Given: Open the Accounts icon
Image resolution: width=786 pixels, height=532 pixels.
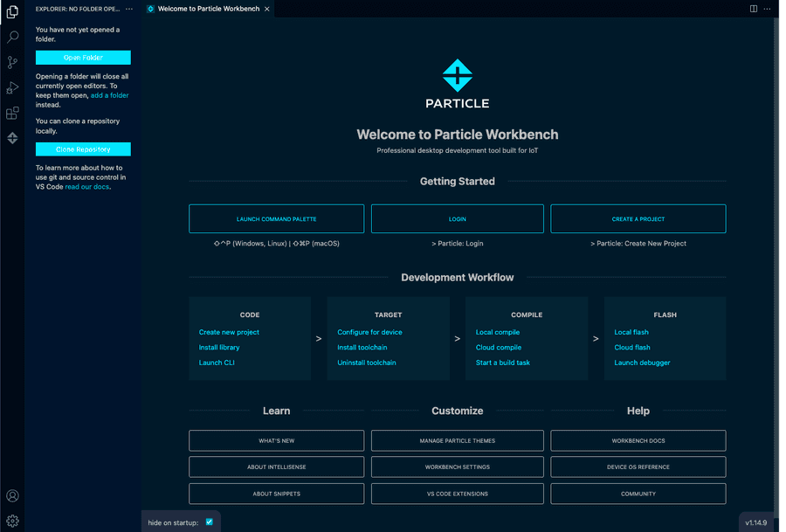Looking at the screenshot, I should [x=12, y=496].
